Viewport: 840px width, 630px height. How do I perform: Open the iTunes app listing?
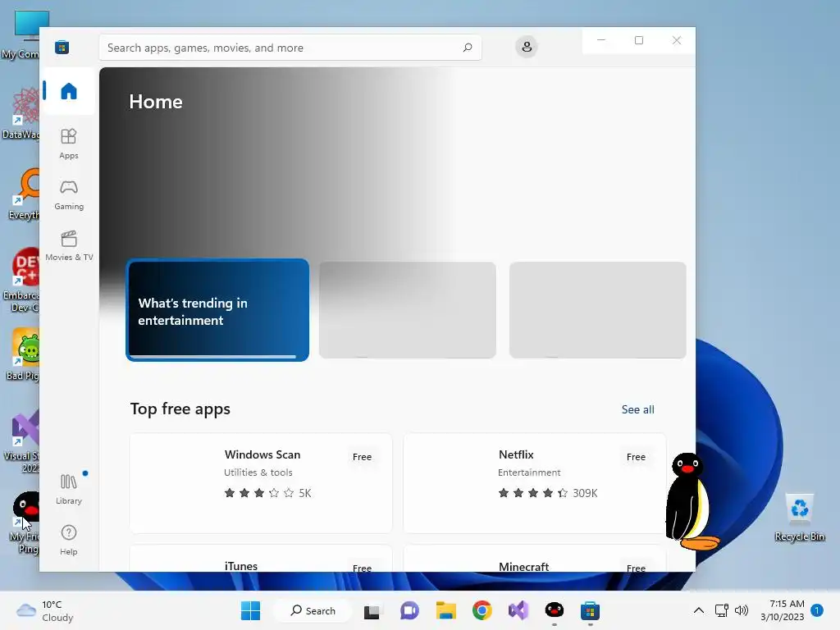pyautogui.click(x=261, y=558)
